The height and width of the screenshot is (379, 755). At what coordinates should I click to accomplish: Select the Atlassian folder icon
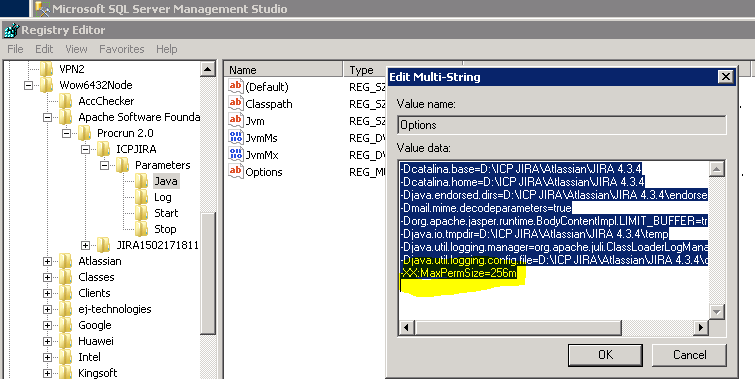pos(65,261)
